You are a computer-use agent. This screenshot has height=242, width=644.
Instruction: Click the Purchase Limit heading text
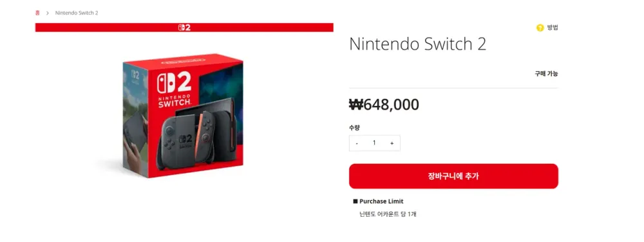381,201
